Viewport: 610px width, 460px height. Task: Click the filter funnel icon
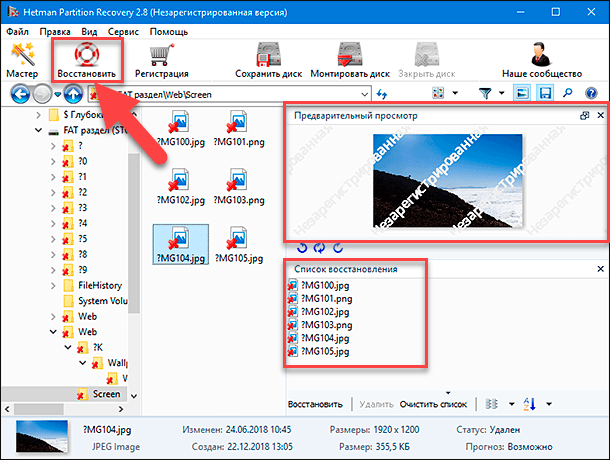click(x=485, y=93)
